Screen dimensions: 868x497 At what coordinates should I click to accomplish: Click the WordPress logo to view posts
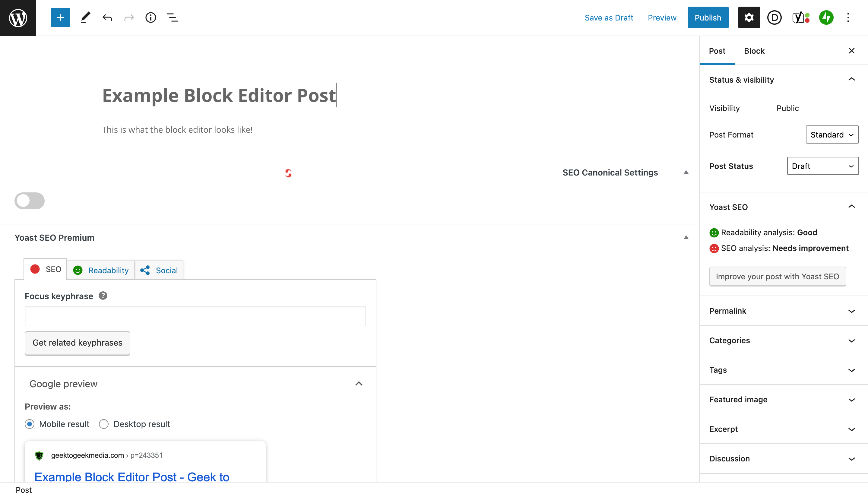click(18, 18)
